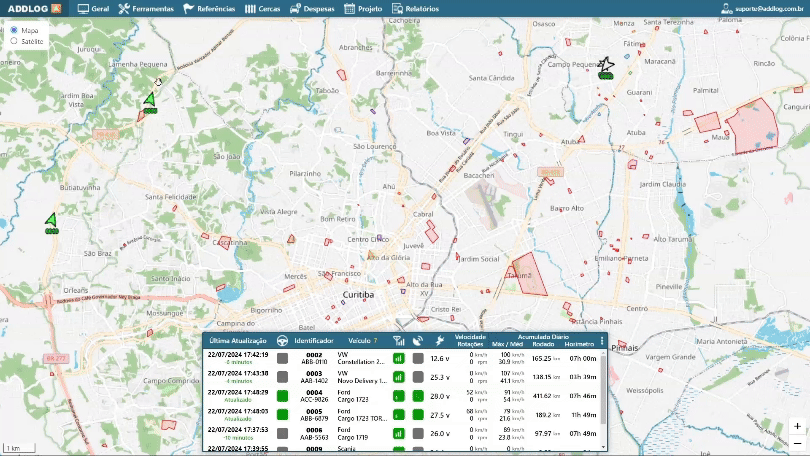Click the ADDLOG logo icon

[56, 8]
